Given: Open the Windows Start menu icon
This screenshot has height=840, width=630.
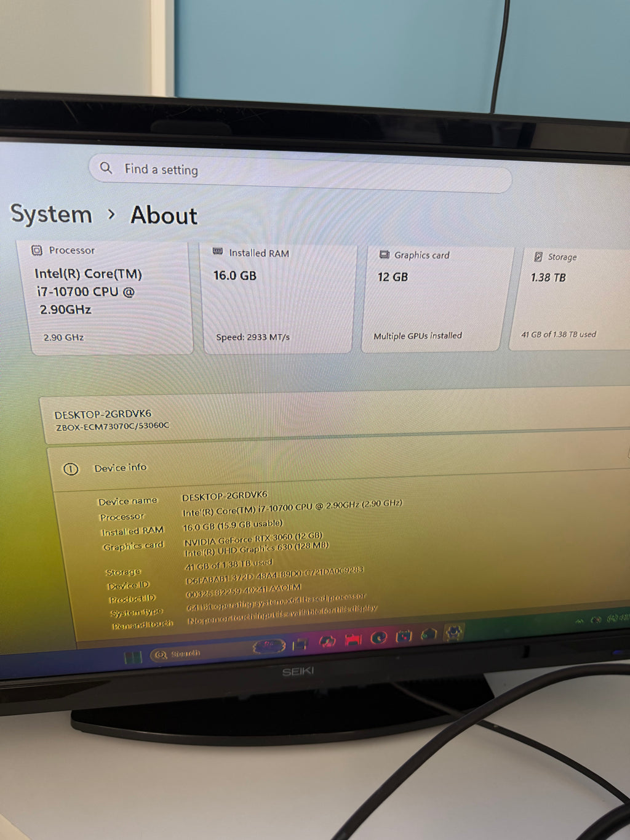Looking at the screenshot, I should pyautogui.click(x=133, y=657).
